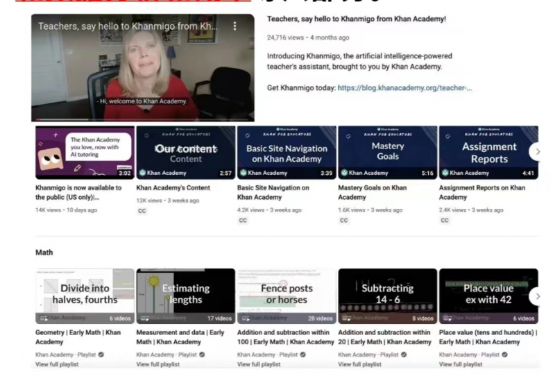Screen dimensions: 555x392
Task: Play the featured Khanmigo teacher video
Action: [x=143, y=68]
